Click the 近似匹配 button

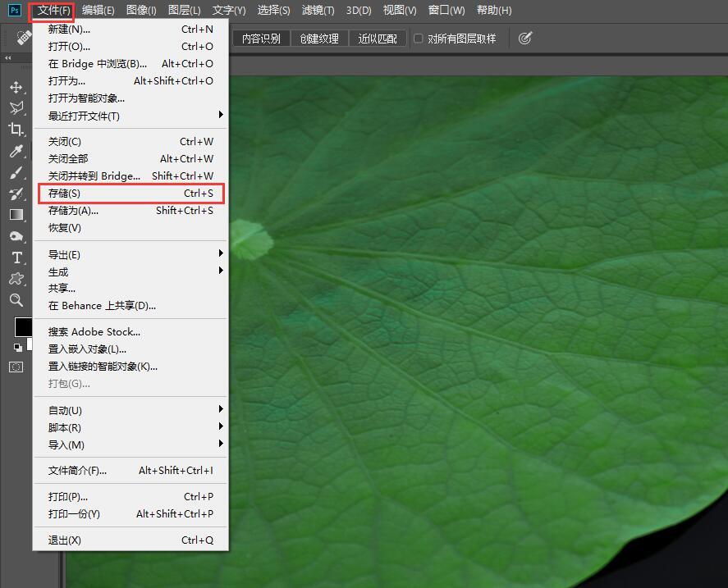(x=378, y=39)
